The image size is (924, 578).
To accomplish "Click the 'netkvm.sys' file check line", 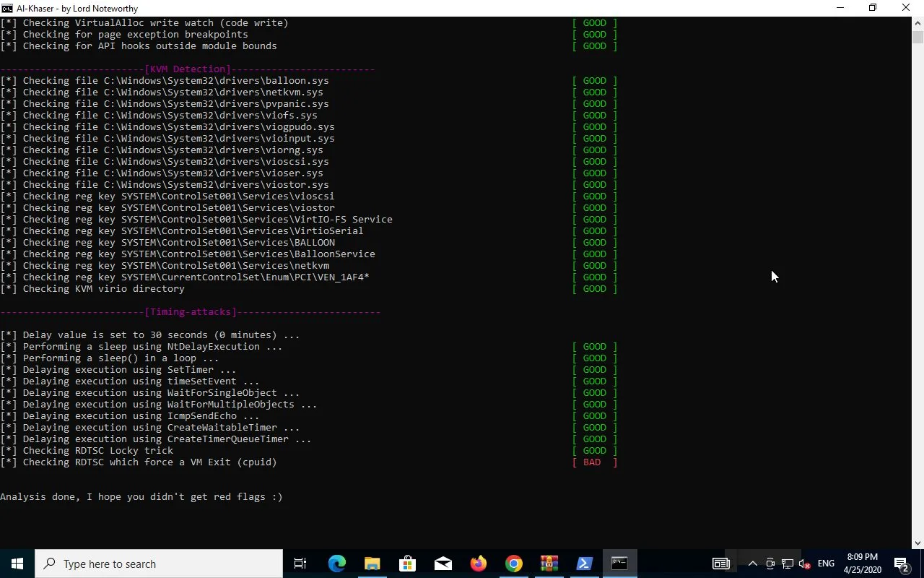I will (x=162, y=92).
